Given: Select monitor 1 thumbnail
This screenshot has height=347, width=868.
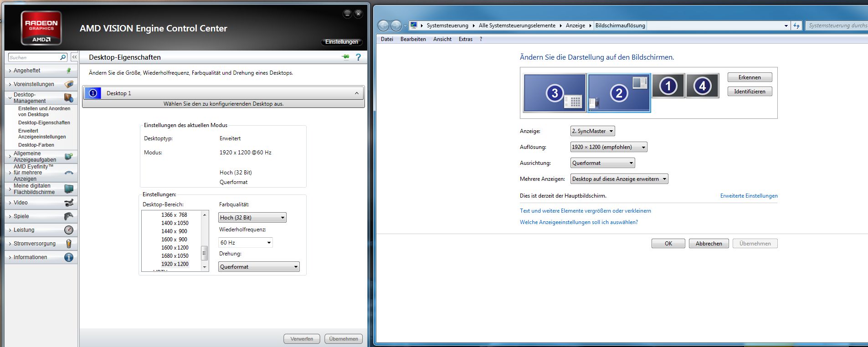Looking at the screenshot, I should (668, 86).
